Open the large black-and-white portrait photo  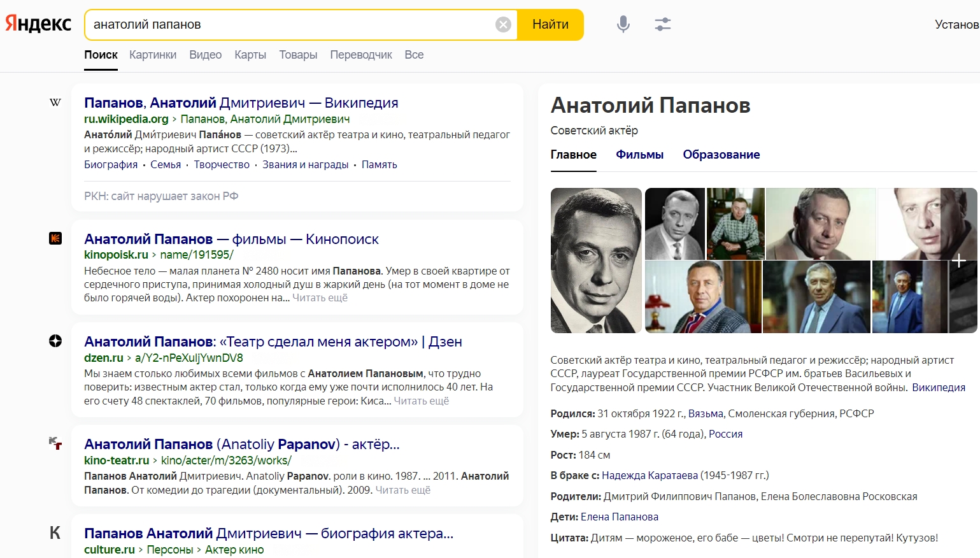(596, 261)
